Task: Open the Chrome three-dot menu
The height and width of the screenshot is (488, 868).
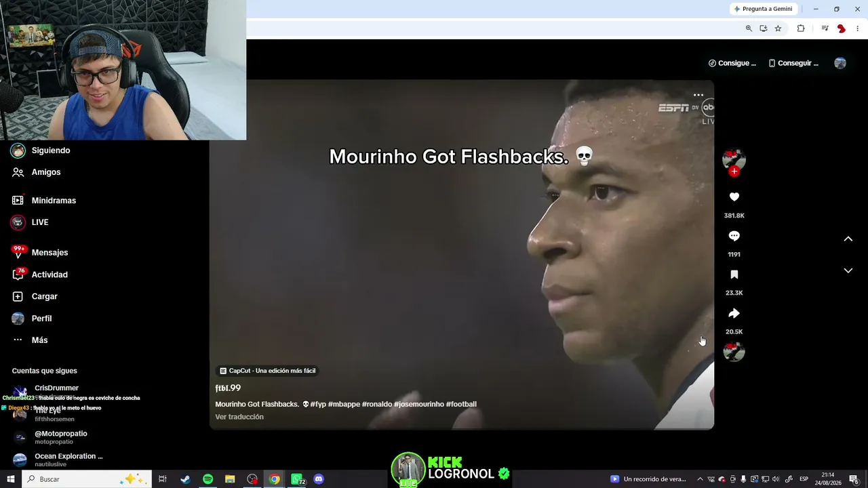Action: pyautogui.click(x=858, y=28)
